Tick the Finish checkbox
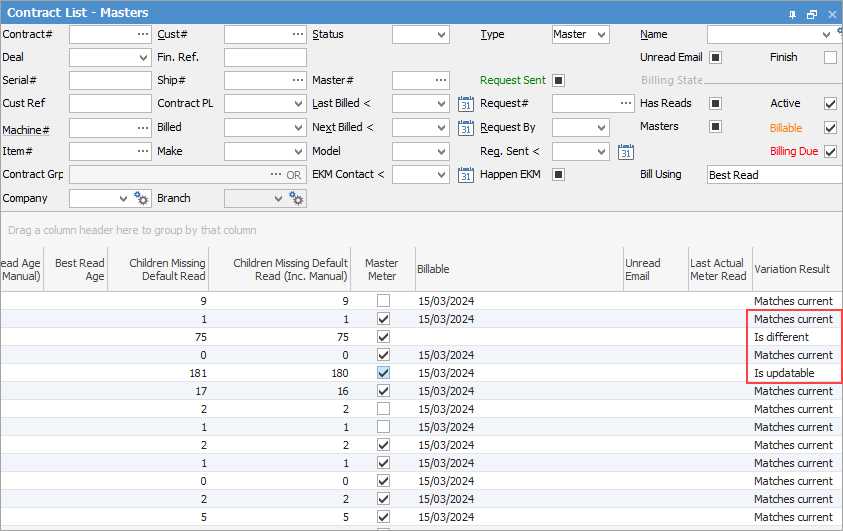The width and height of the screenshot is (843, 531). click(x=830, y=58)
